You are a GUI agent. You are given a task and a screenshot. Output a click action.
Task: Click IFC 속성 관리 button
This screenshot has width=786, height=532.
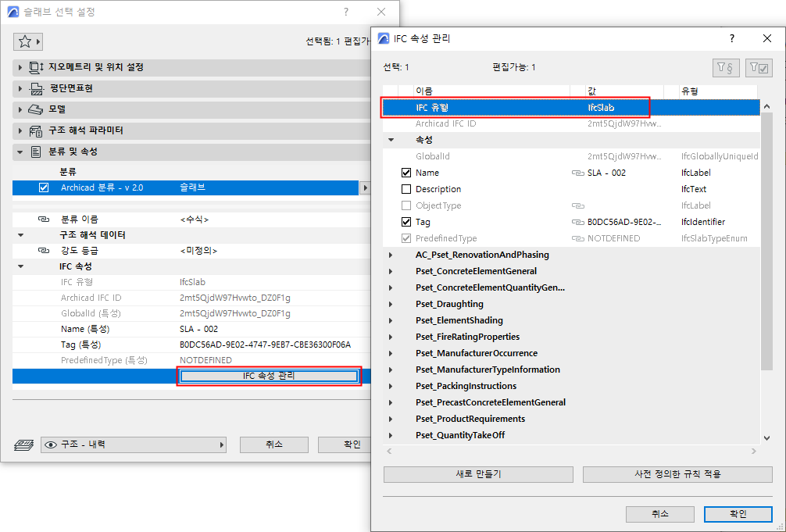click(269, 376)
